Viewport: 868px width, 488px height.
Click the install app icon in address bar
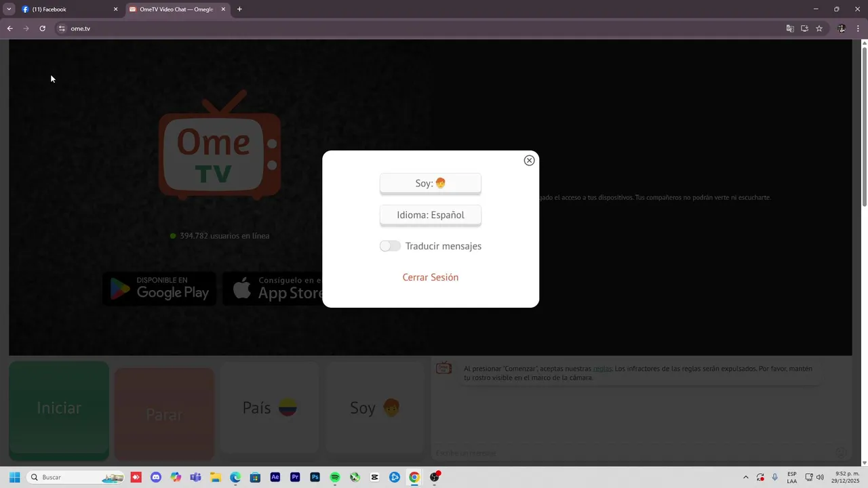(x=804, y=28)
